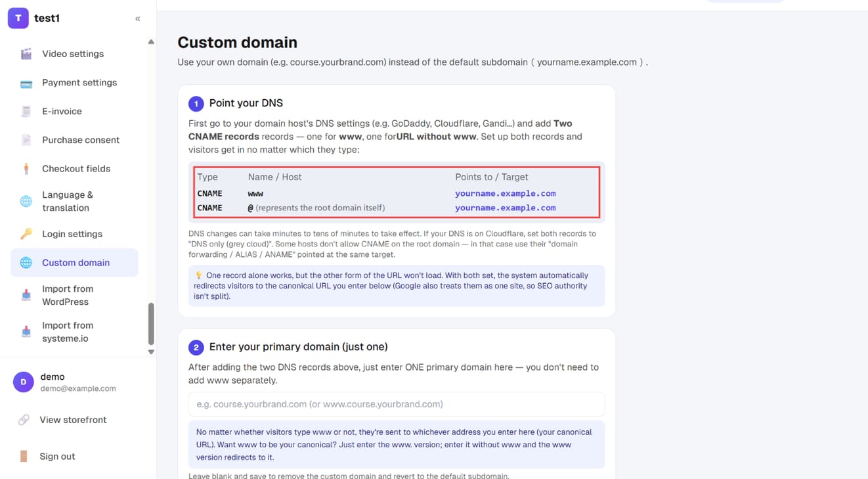Viewport: 868px width, 479px height.
Task: Click the Points to / Target header
Action: tap(492, 177)
